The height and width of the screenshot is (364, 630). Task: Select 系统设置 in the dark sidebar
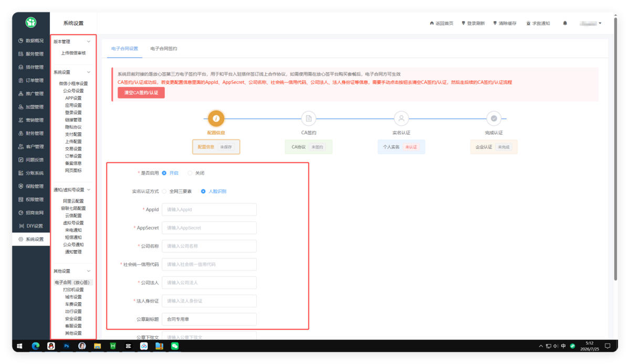[31, 239]
